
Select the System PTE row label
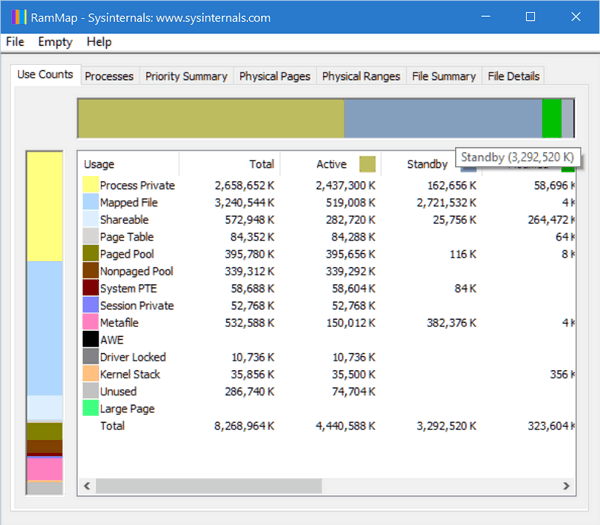click(129, 289)
